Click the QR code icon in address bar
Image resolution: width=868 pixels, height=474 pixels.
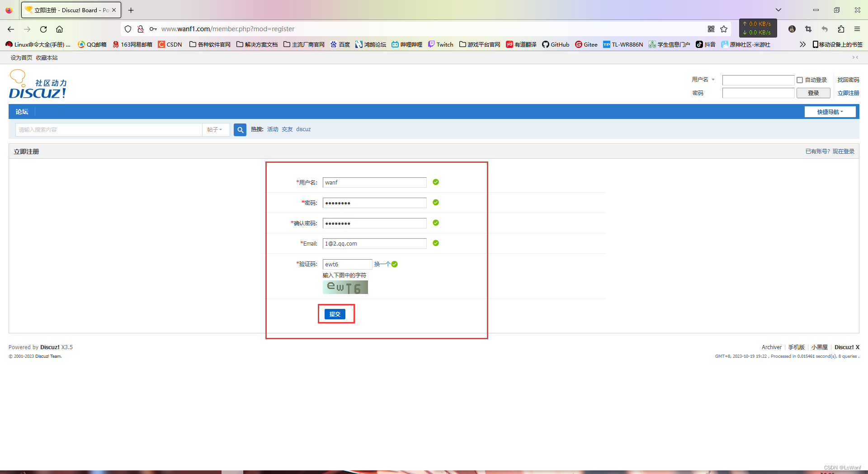pyautogui.click(x=711, y=29)
